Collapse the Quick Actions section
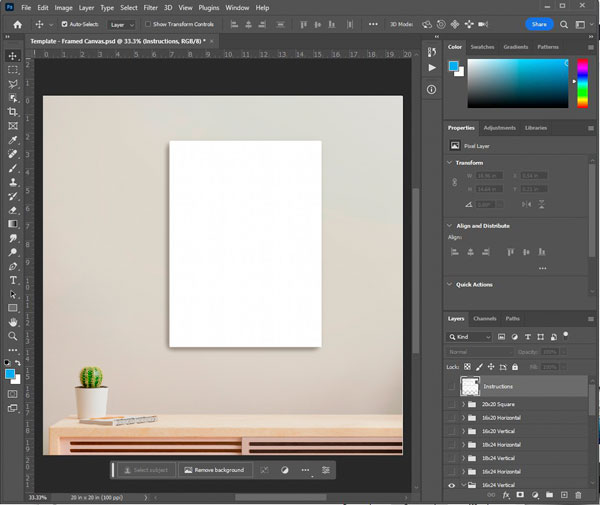Viewport: 600px width, 505px height. pos(449,285)
